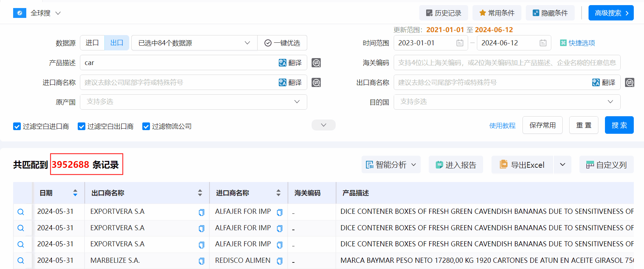Image resolution: width=644 pixels, height=269 pixels.
Task: Expand more search conditions chevron
Action: coord(323,125)
